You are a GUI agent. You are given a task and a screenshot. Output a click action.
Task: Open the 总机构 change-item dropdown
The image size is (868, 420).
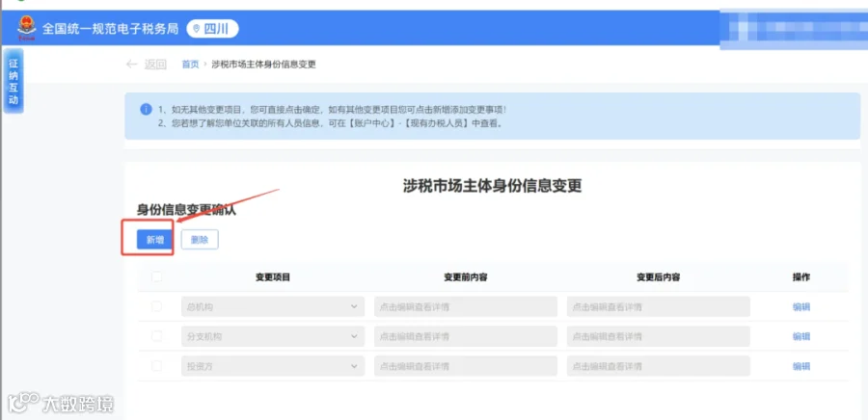tap(273, 306)
